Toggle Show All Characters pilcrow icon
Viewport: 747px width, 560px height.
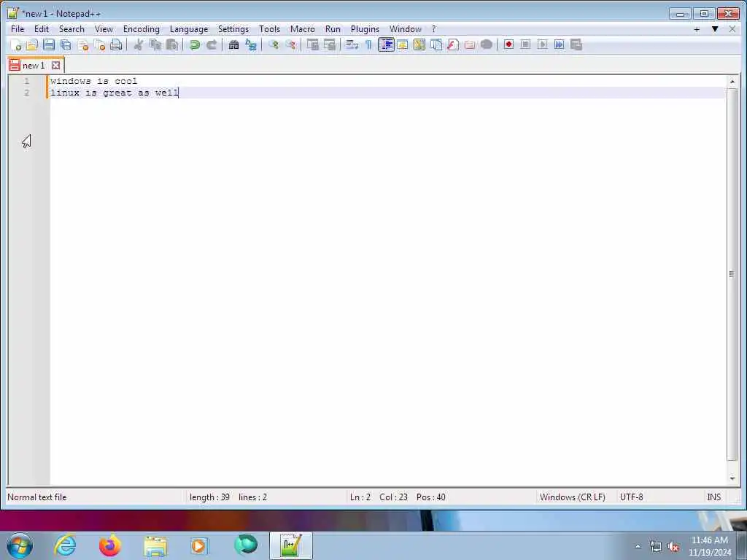pos(368,45)
